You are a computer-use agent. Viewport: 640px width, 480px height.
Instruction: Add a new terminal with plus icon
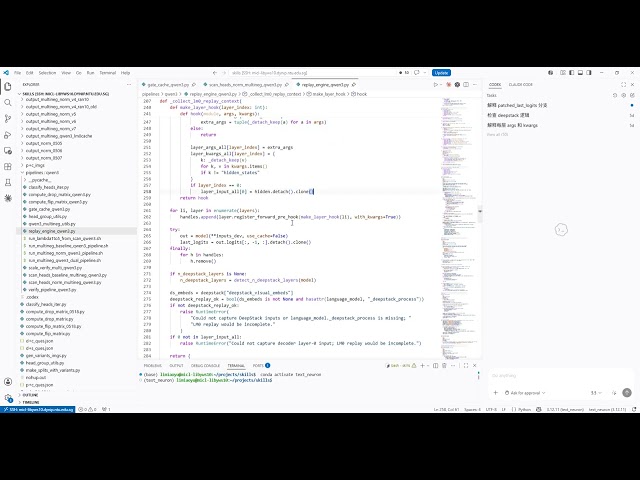tap(422, 365)
